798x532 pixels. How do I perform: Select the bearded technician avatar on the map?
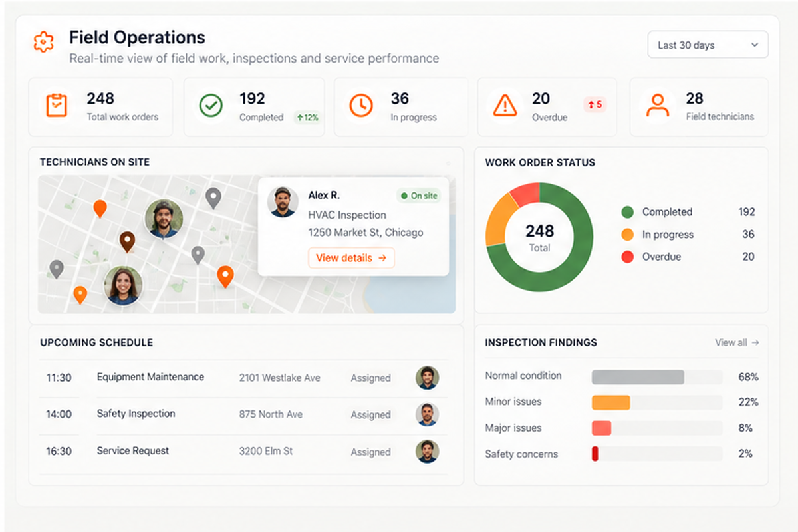164,219
